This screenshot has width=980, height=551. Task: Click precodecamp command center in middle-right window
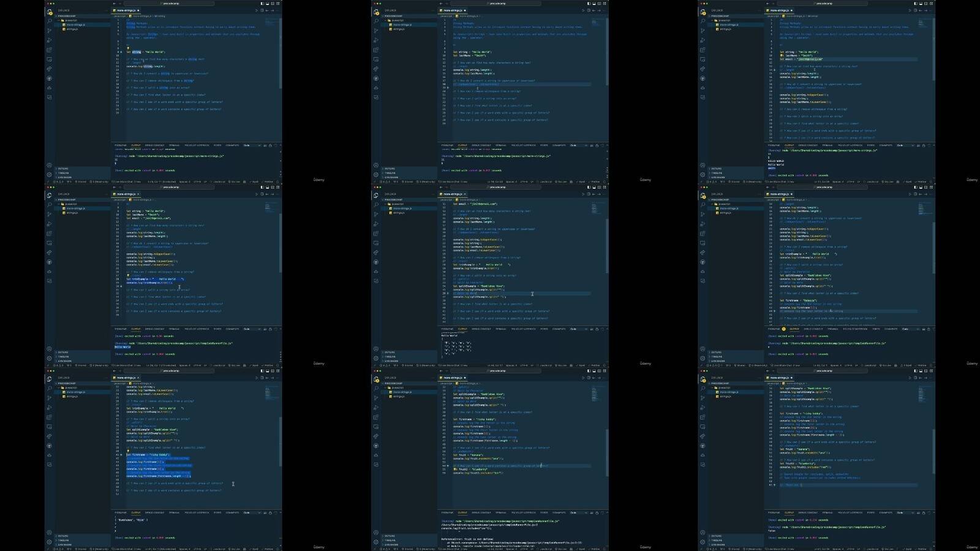[x=824, y=187]
